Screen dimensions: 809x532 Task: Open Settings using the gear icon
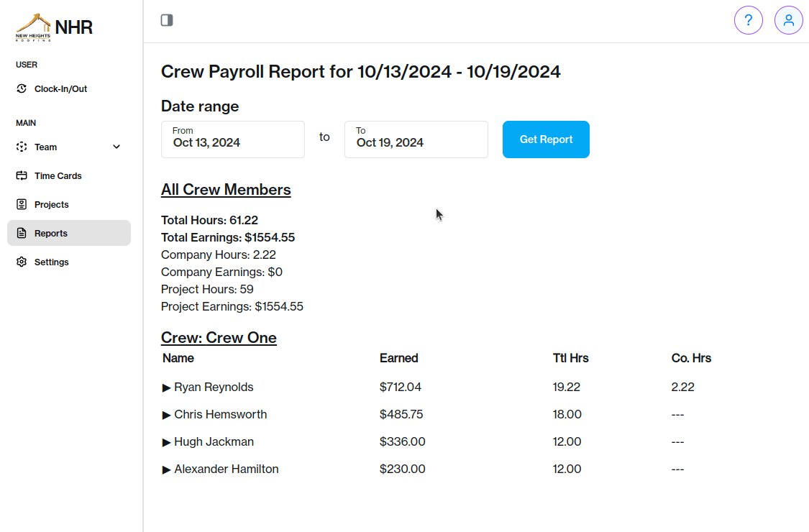pos(21,262)
